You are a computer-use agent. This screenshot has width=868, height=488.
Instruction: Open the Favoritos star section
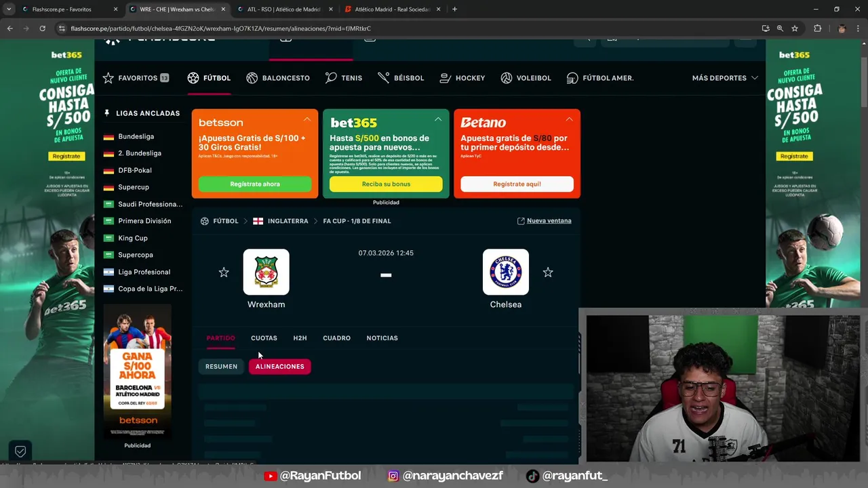[135, 78]
